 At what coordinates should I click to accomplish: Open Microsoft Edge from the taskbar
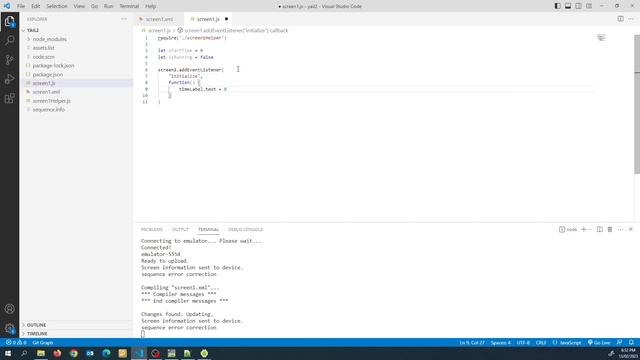tap(106, 353)
